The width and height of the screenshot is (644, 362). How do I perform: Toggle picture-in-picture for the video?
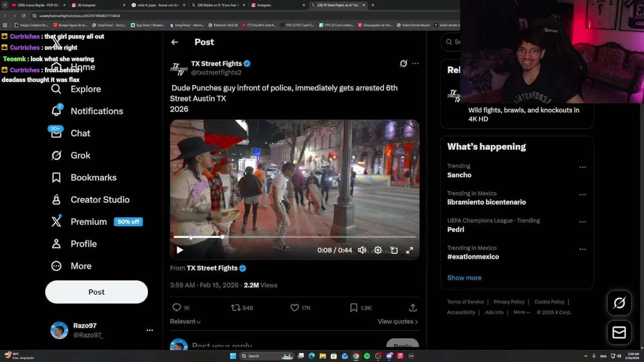(394, 250)
